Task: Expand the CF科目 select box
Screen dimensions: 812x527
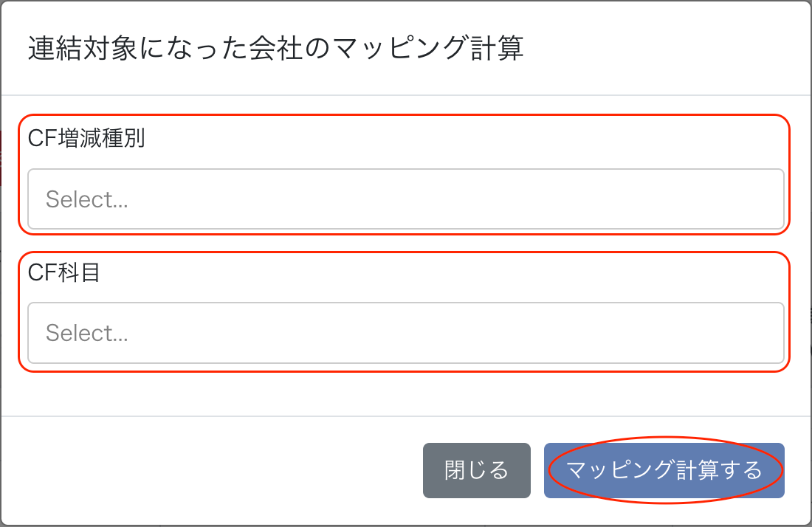Action: tap(405, 333)
